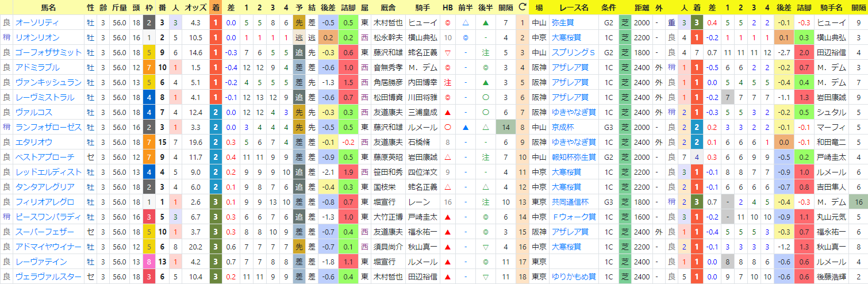Click trainer name 角居勝彦

pos(388,82)
